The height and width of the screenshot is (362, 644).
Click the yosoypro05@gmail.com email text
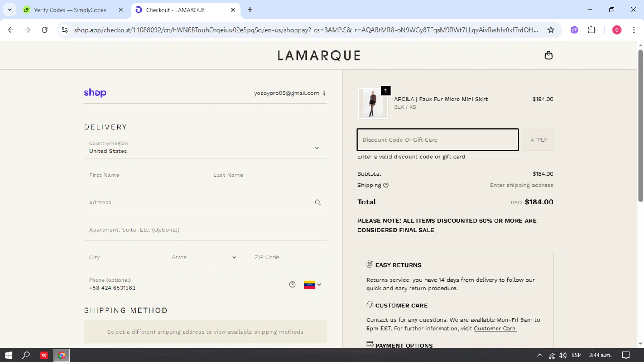click(286, 93)
